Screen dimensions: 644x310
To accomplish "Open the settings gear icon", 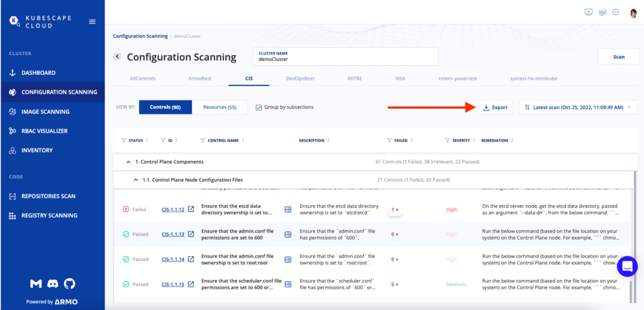I will click(x=615, y=13).
